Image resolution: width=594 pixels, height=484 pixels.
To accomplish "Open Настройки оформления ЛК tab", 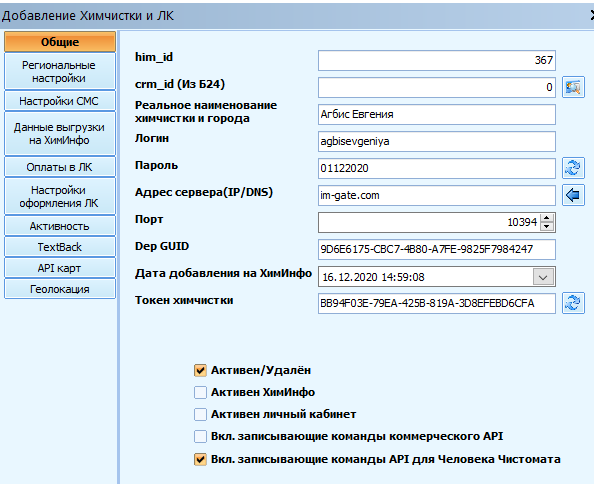I will tap(60, 197).
